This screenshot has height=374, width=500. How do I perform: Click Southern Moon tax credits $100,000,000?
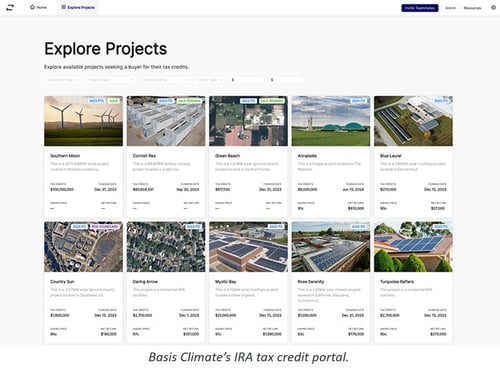(62, 189)
